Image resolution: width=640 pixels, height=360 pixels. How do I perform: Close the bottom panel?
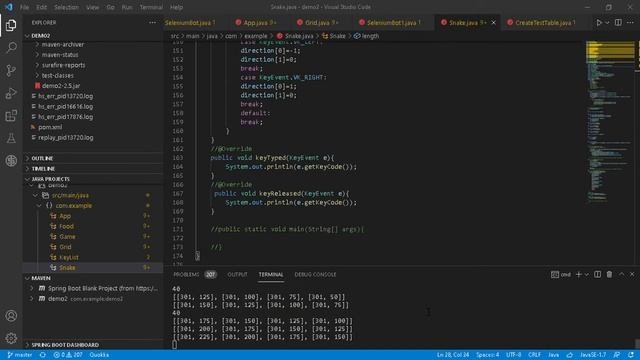[x=632, y=274]
